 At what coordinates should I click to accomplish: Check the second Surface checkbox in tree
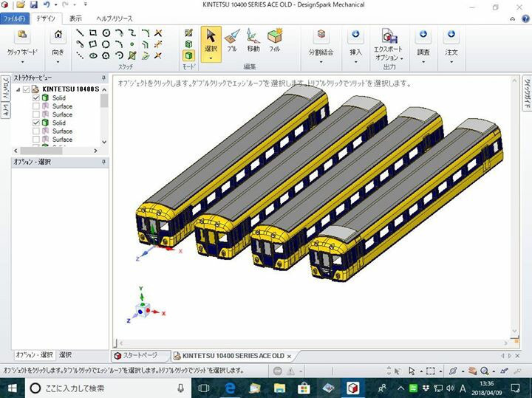point(36,114)
